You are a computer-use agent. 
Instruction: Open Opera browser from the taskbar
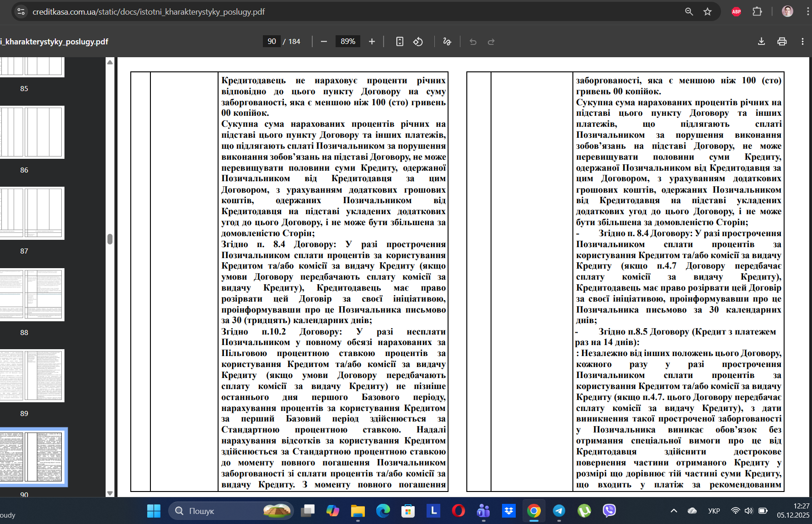[x=459, y=511]
